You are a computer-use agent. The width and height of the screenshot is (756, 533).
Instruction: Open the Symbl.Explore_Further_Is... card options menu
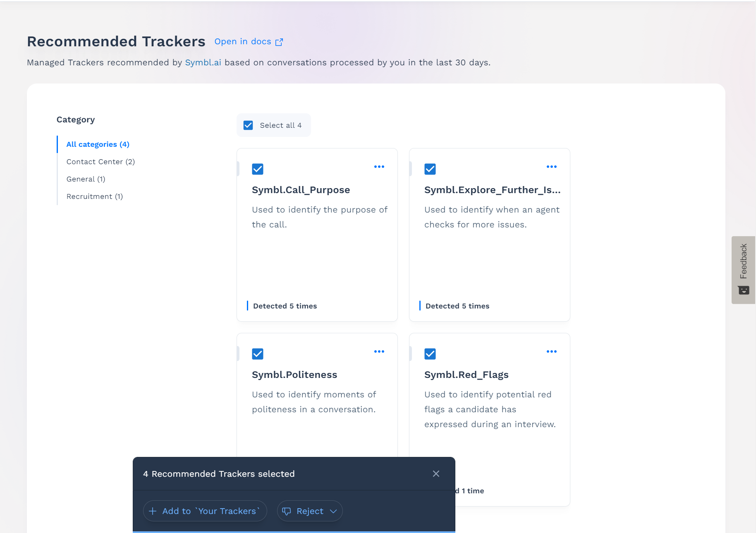552,167
